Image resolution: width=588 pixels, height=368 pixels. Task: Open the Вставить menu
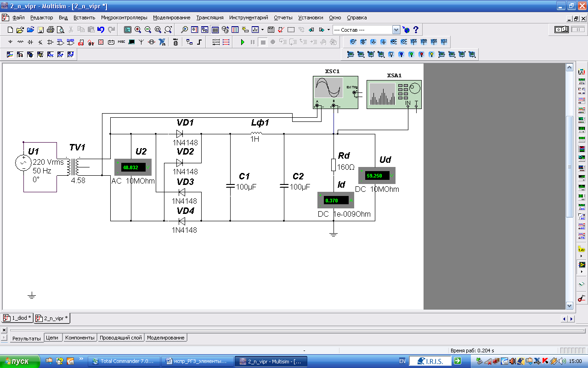84,17
